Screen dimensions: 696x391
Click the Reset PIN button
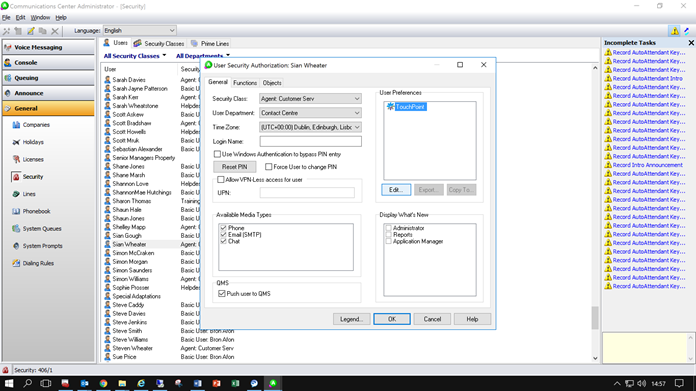(x=234, y=167)
